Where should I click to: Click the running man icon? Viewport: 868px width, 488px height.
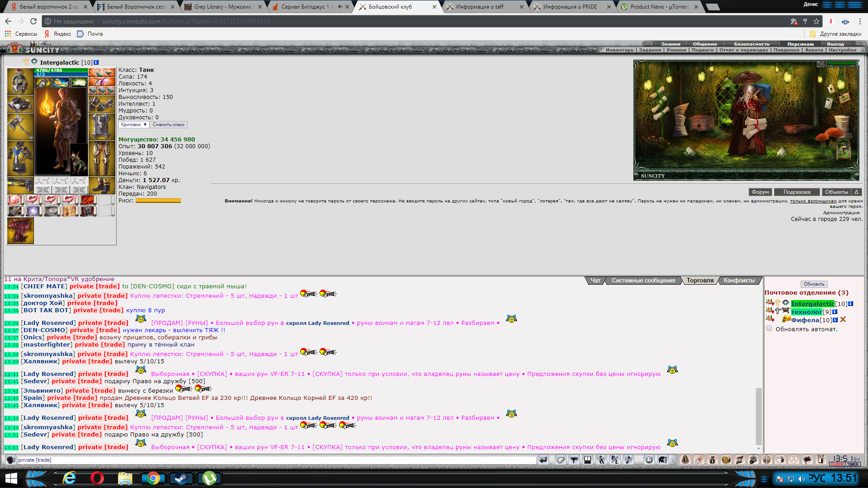[x=601, y=460]
